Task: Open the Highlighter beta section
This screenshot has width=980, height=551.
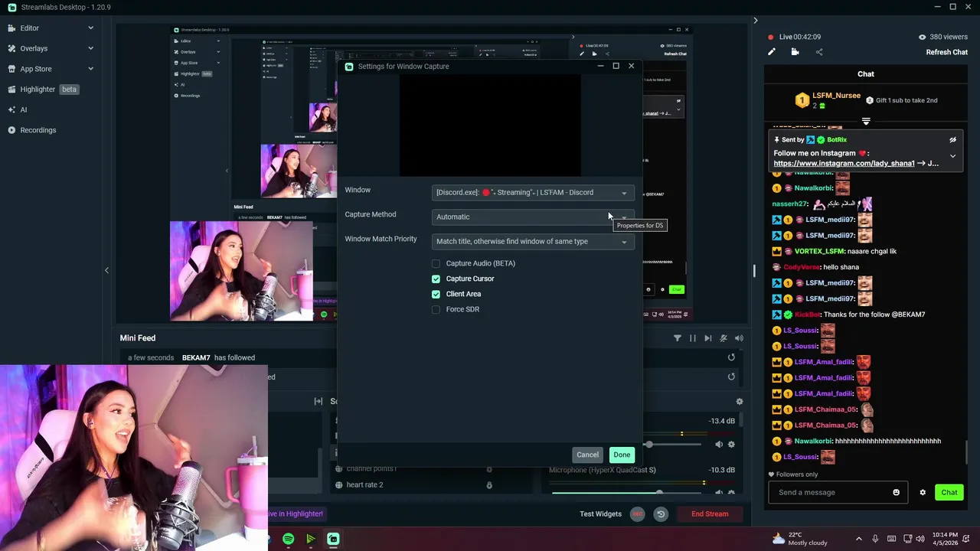Action: [43, 90]
